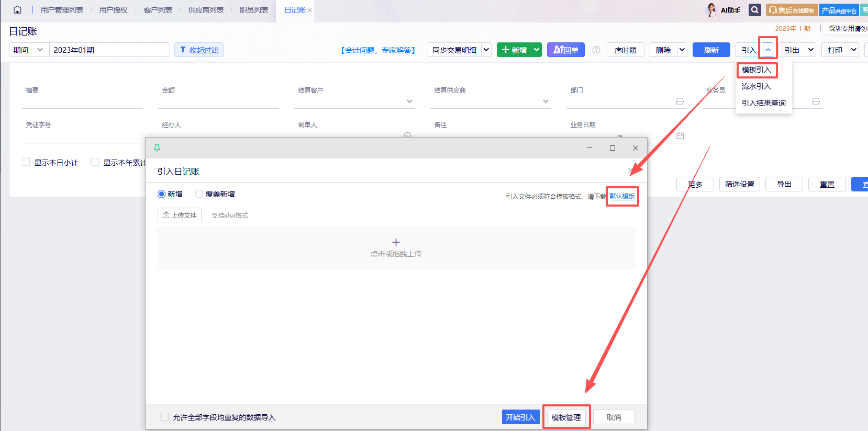Click the 取消 button in the dialog
The width and height of the screenshot is (868, 431).
coord(614,417)
